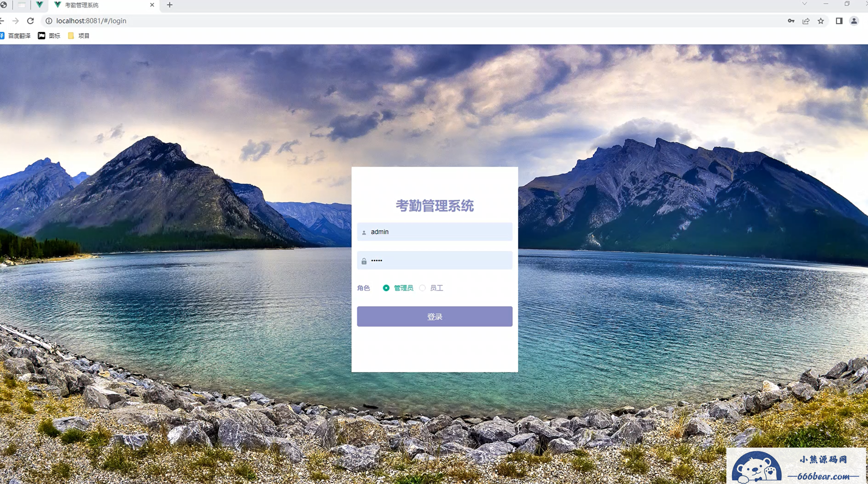Open the user profile avatar icon
This screenshot has width=868, height=484.
point(854,21)
